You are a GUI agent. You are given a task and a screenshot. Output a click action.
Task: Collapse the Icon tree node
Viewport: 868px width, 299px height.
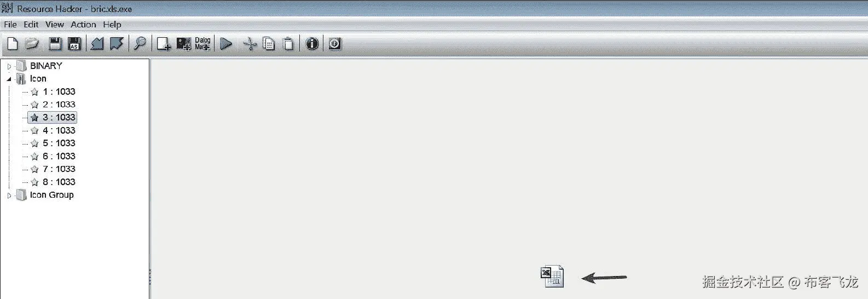pos(9,79)
